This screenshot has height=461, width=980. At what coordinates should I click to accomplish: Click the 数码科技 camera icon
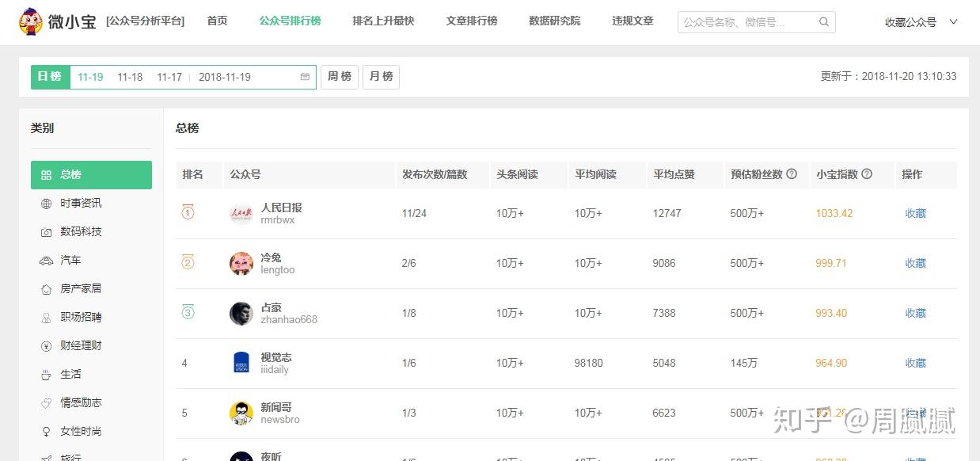[x=46, y=232]
